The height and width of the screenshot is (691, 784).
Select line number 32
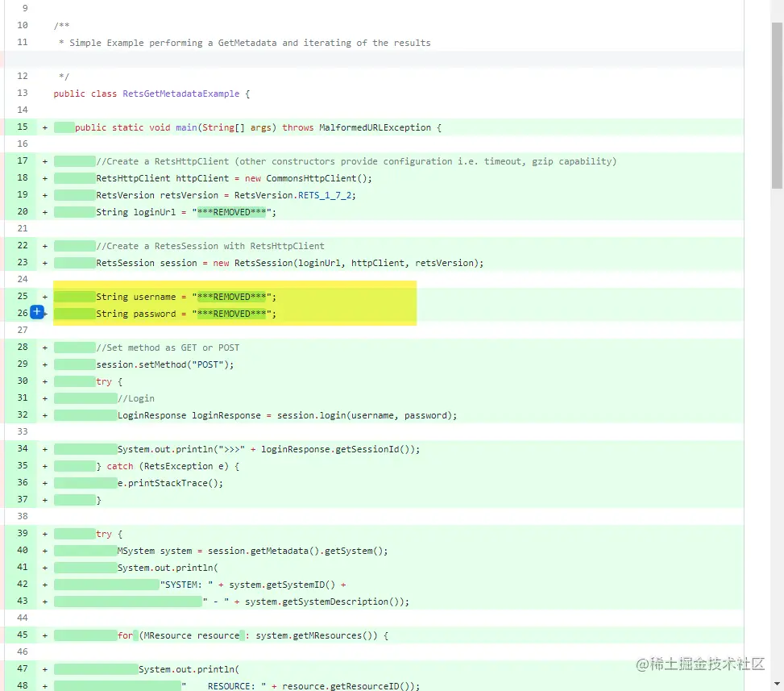pos(23,414)
